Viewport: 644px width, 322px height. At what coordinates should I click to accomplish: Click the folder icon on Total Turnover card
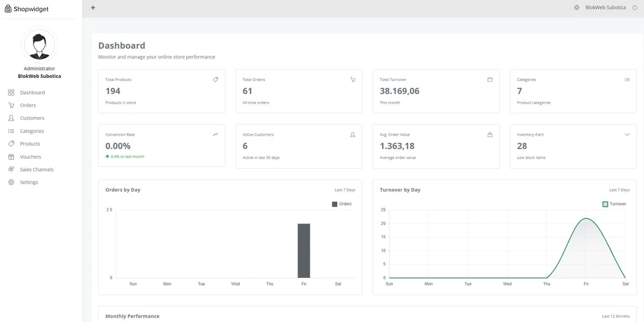(x=490, y=79)
